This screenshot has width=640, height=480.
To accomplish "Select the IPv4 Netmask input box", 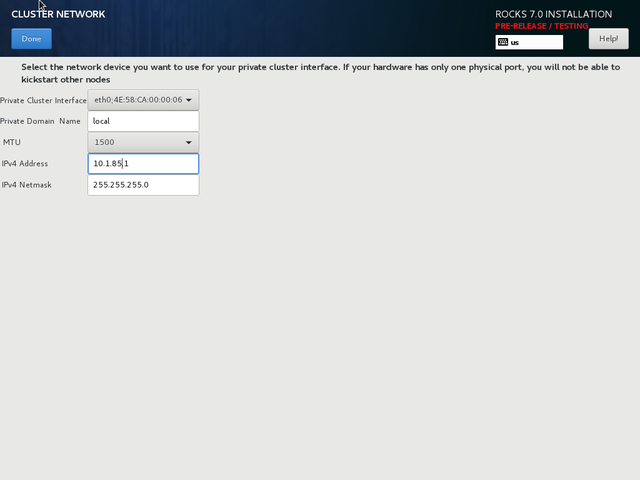I will [x=143, y=185].
